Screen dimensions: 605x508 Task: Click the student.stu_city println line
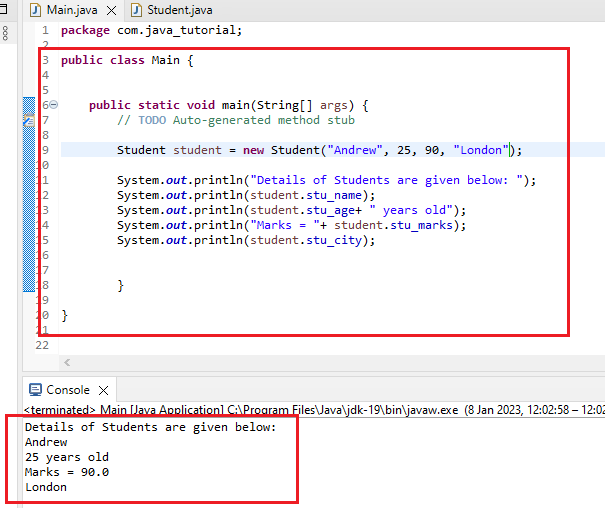tap(246, 240)
